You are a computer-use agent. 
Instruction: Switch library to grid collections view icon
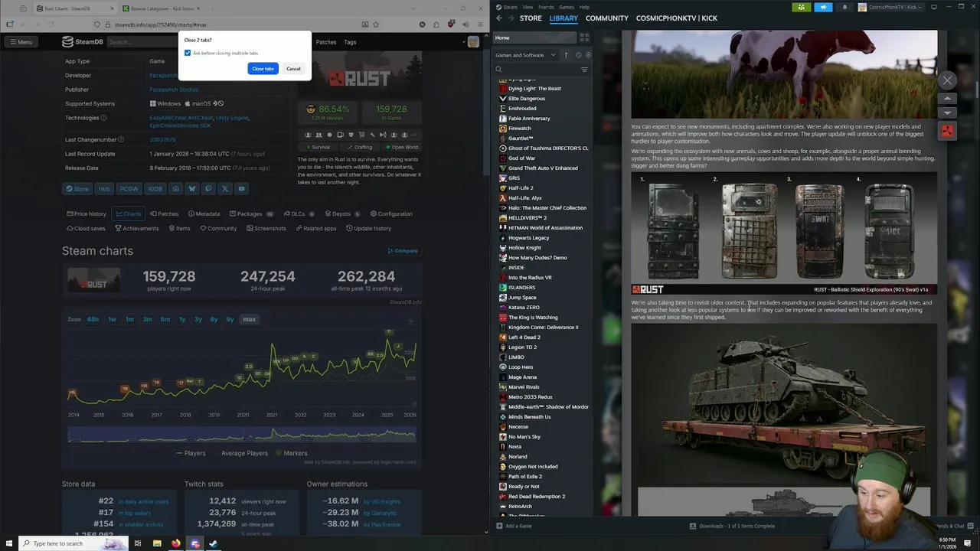[x=584, y=37]
